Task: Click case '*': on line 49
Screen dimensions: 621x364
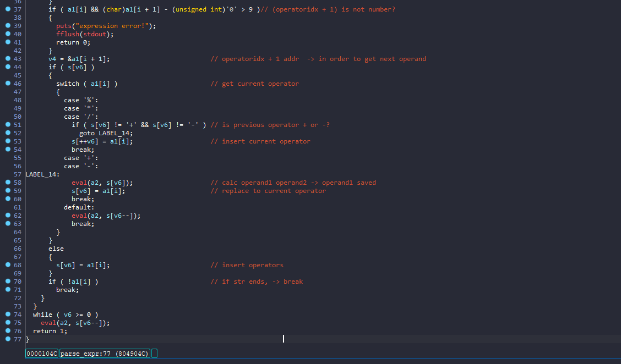Action: [81, 108]
